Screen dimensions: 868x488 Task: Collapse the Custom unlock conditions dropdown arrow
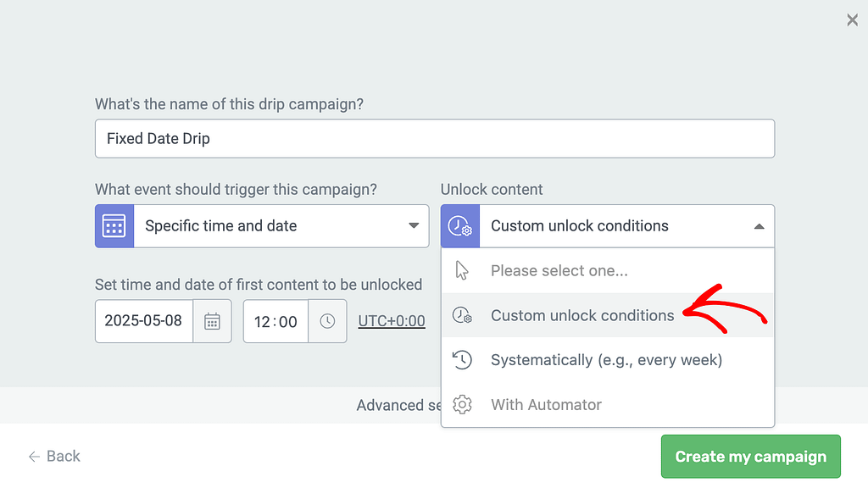pyautogui.click(x=759, y=226)
